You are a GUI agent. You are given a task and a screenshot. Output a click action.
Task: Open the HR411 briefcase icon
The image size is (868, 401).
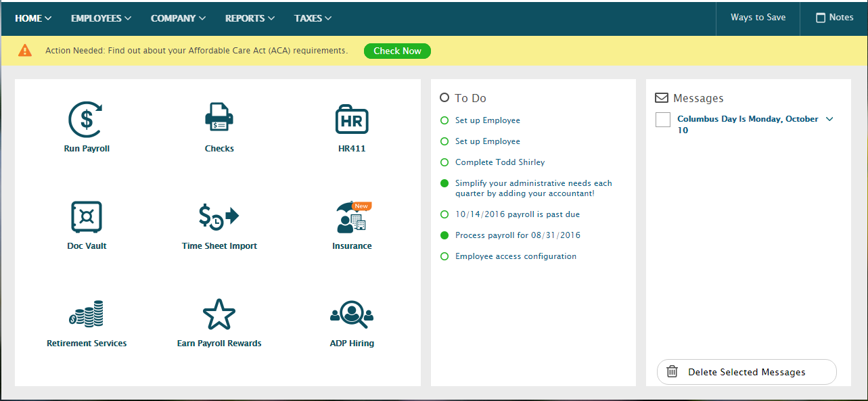click(352, 120)
